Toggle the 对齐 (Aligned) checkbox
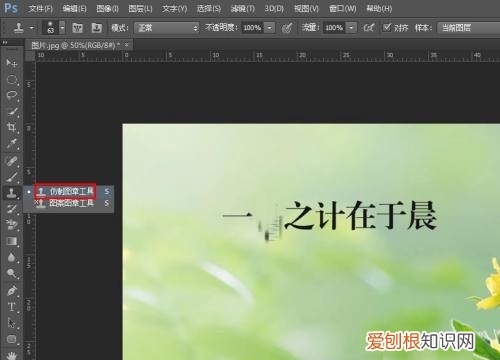 coord(387,27)
